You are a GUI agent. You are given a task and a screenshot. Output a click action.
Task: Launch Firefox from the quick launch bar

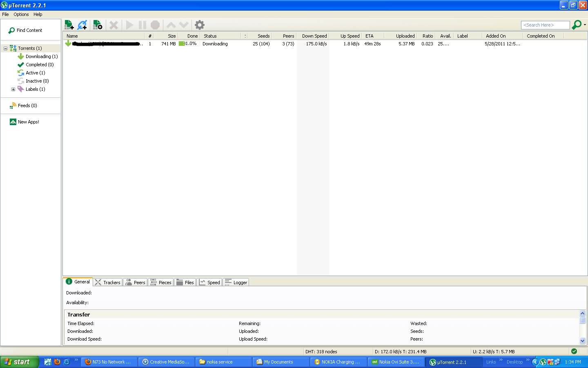[x=57, y=362]
